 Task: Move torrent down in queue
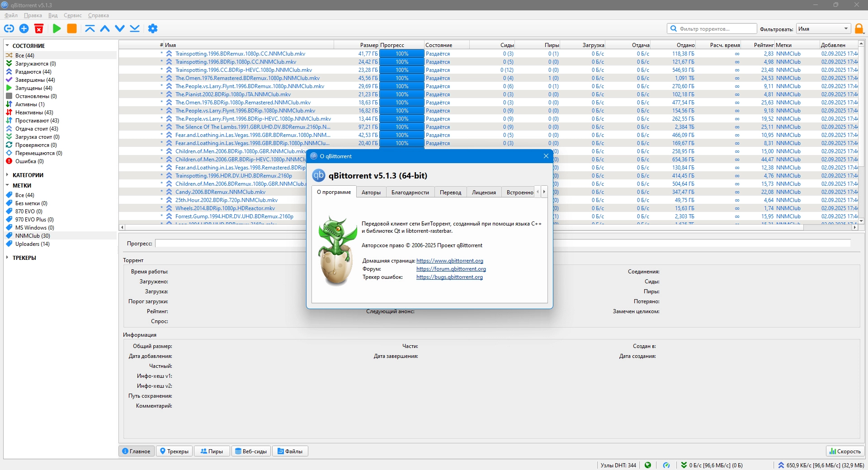coord(120,28)
